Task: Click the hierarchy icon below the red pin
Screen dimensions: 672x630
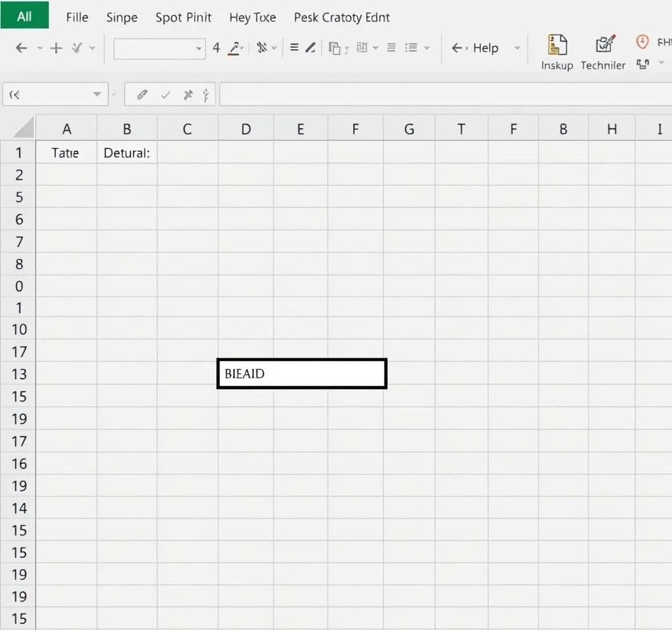Action: pos(642,64)
